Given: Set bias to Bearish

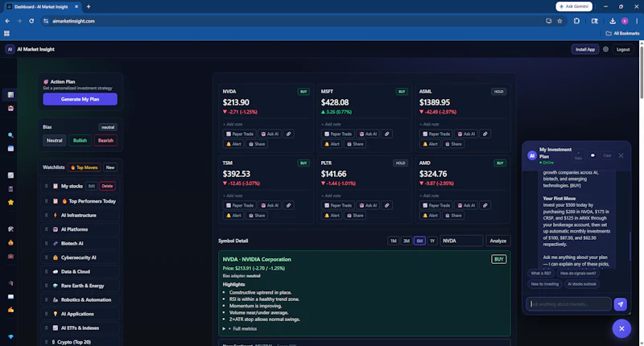Looking at the screenshot, I should [x=105, y=140].
